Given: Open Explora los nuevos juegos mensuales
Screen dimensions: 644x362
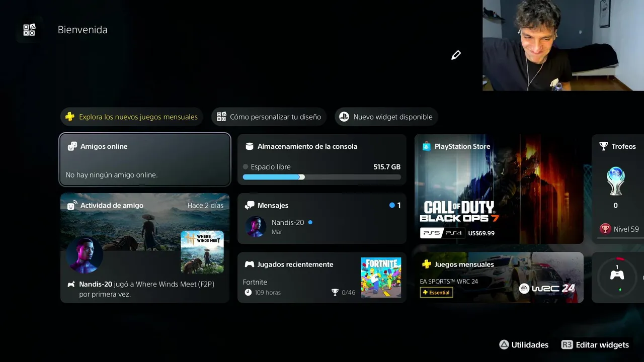Looking at the screenshot, I should [132, 117].
